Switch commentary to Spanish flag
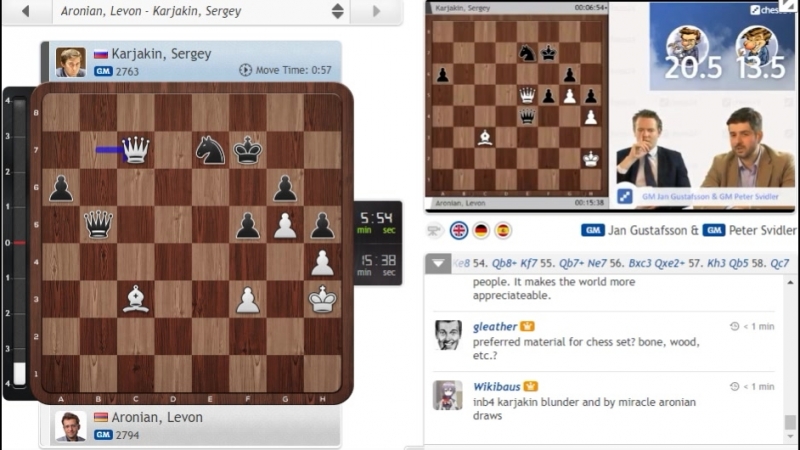The width and height of the screenshot is (800, 450). [x=503, y=231]
